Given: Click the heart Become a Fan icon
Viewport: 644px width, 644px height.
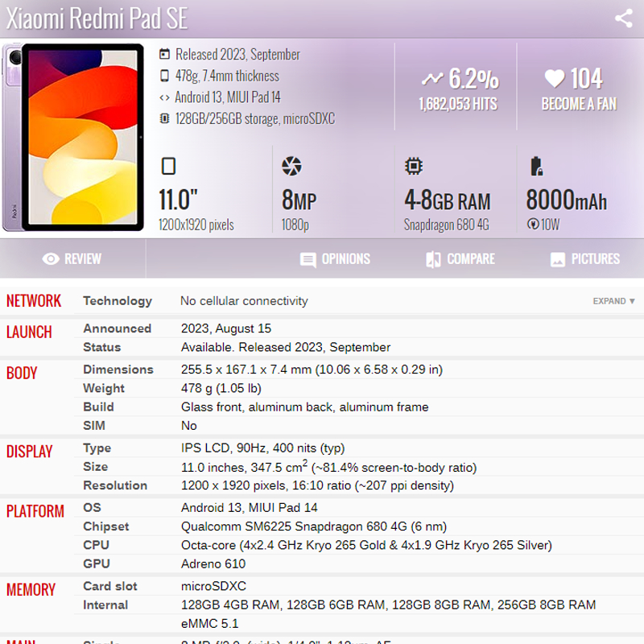Looking at the screenshot, I should click(x=554, y=78).
